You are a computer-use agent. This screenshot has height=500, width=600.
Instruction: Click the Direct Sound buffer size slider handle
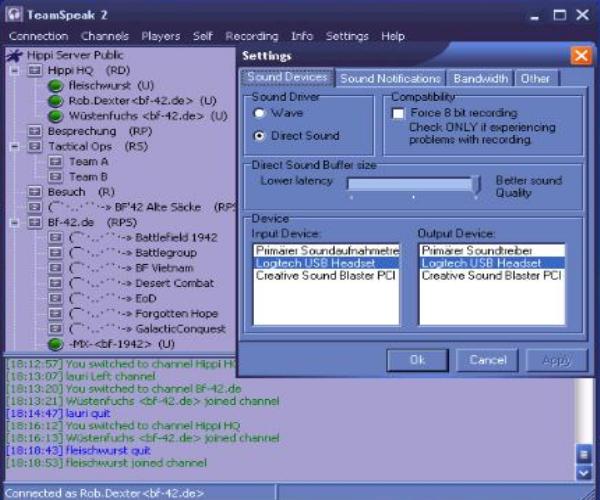(476, 184)
